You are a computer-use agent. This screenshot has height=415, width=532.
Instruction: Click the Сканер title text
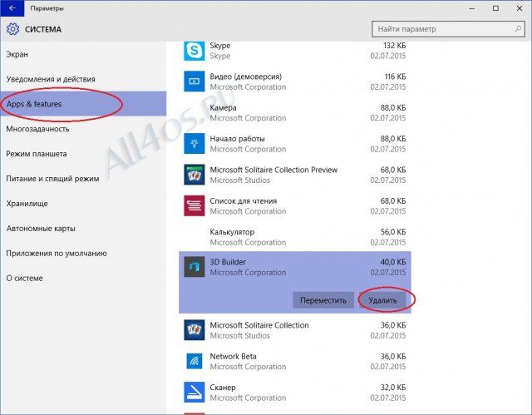point(223,388)
